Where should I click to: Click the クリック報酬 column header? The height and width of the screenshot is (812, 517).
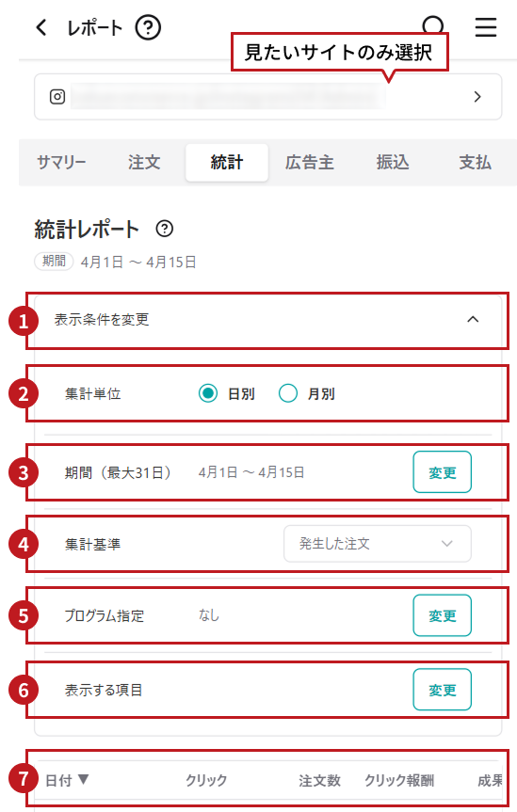pyautogui.click(x=399, y=780)
